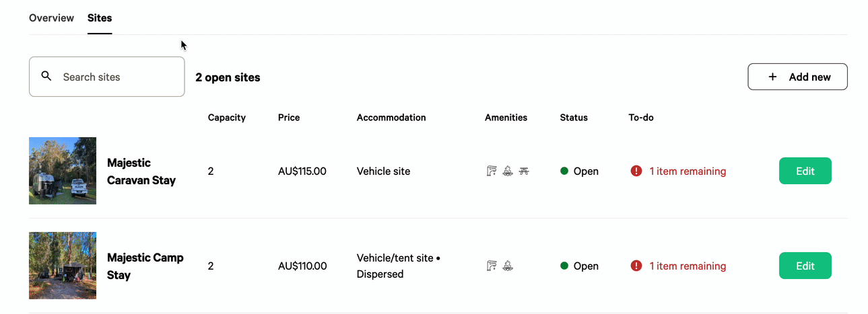
Task: Select the Sites tab
Action: (x=100, y=18)
